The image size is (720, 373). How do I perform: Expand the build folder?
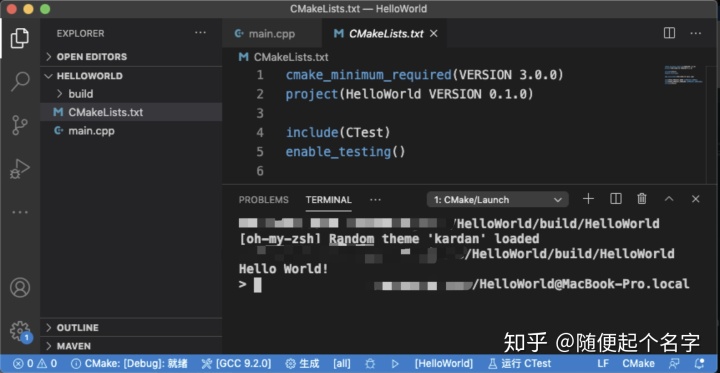pos(131,94)
